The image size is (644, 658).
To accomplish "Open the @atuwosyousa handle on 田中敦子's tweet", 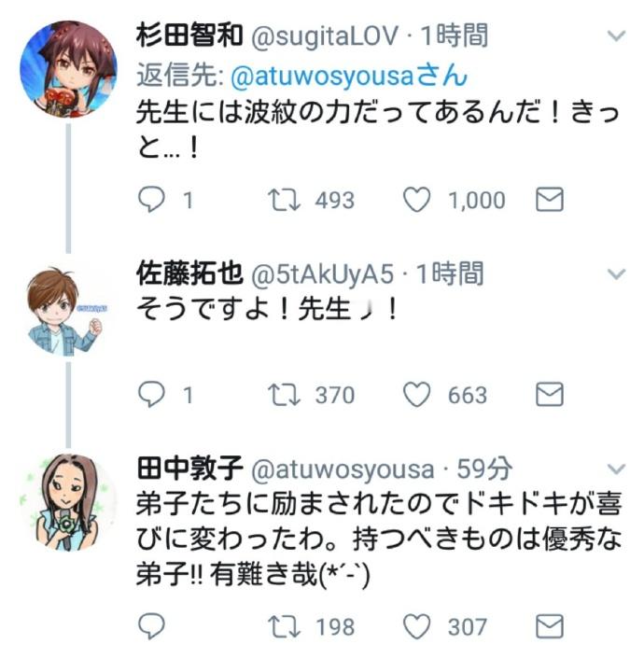I will click(x=343, y=469).
